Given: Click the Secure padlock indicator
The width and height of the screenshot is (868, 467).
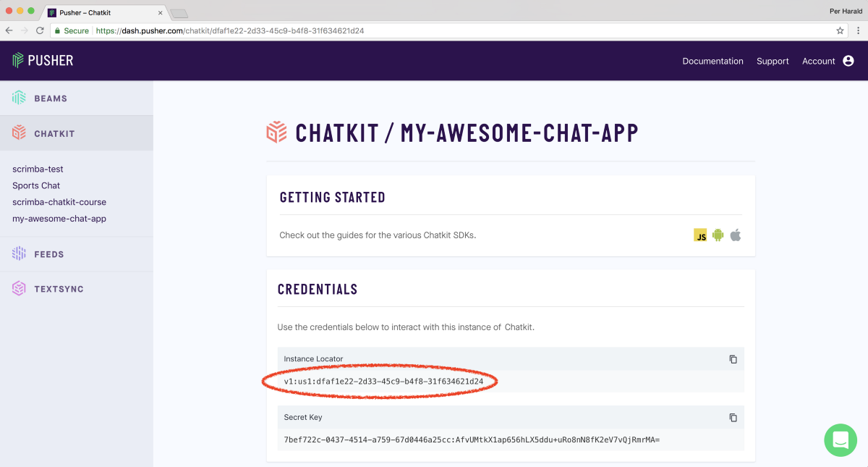Looking at the screenshot, I should pos(58,31).
